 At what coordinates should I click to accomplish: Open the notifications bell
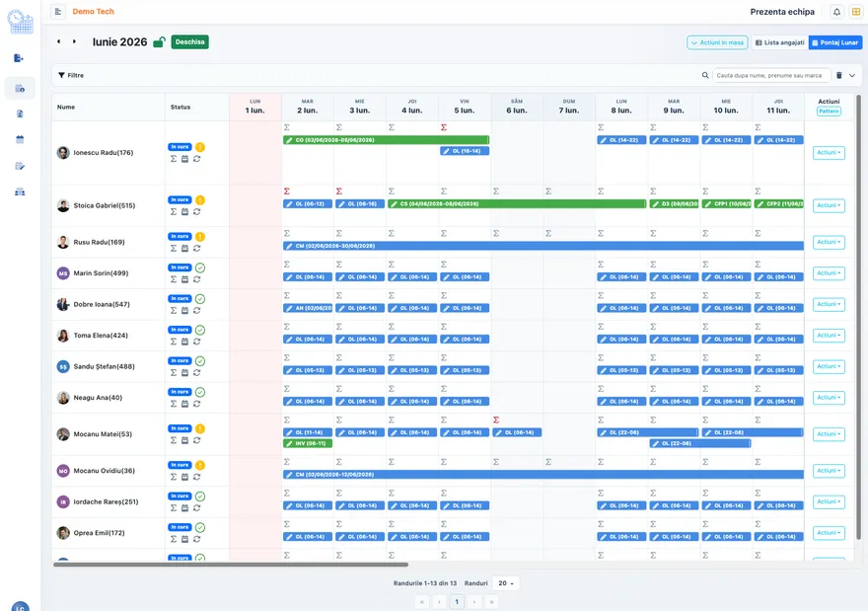836,12
